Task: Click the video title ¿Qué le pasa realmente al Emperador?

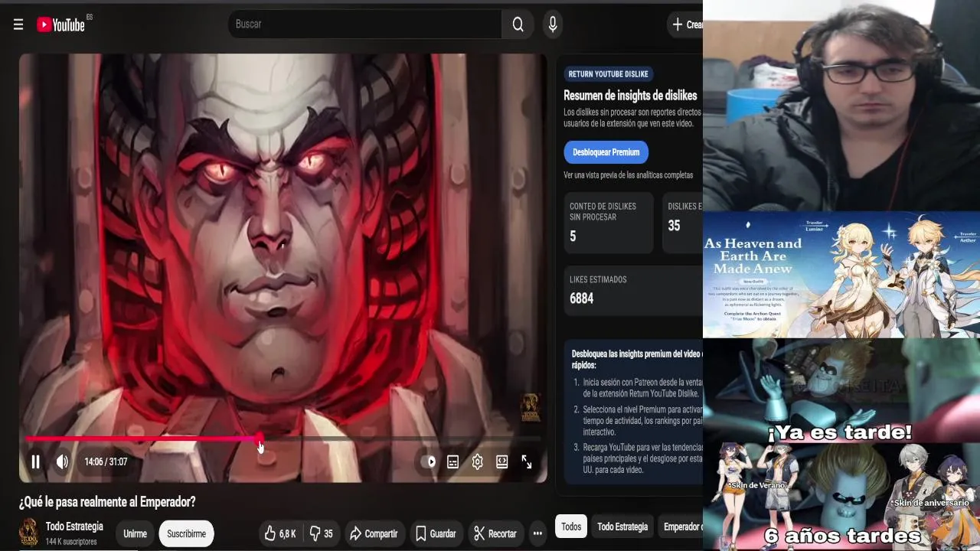Action: tap(107, 502)
